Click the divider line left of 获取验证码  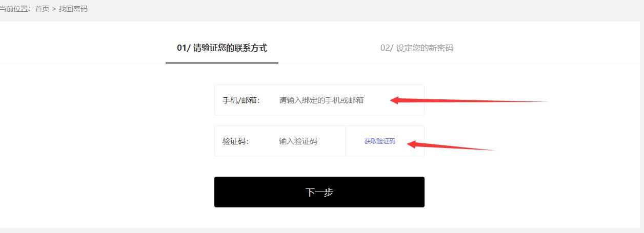point(346,141)
